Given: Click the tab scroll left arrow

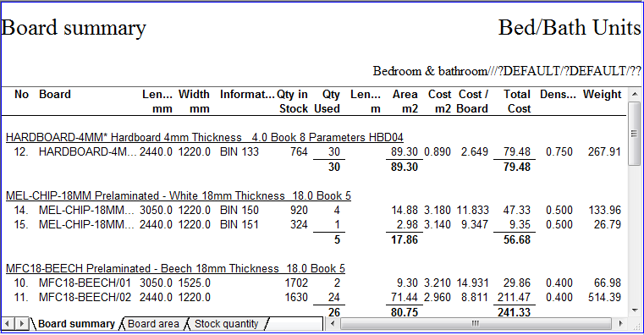Looking at the screenshot, I should pyautogui.click(x=8, y=323).
